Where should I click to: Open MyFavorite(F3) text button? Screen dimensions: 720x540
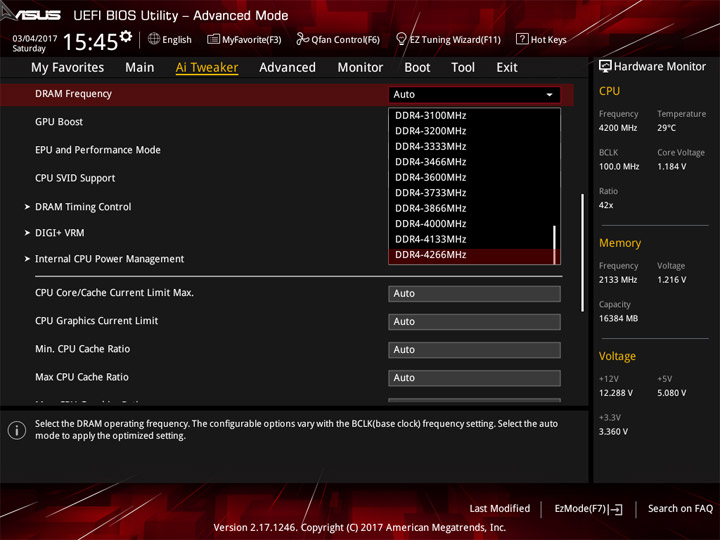(252, 39)
